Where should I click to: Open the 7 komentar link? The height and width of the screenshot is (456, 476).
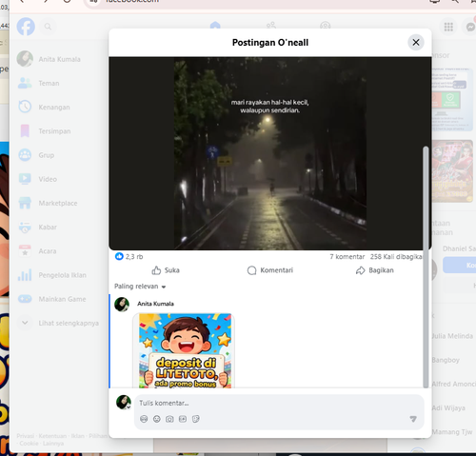point(347,256)
